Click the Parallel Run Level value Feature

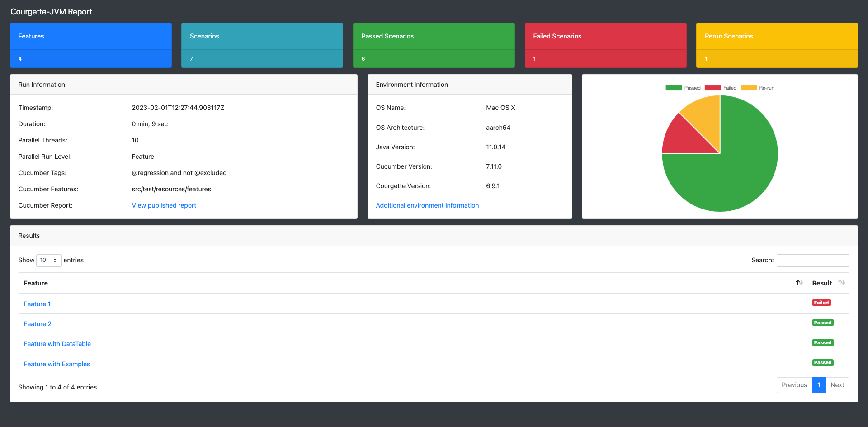(143, 157)
